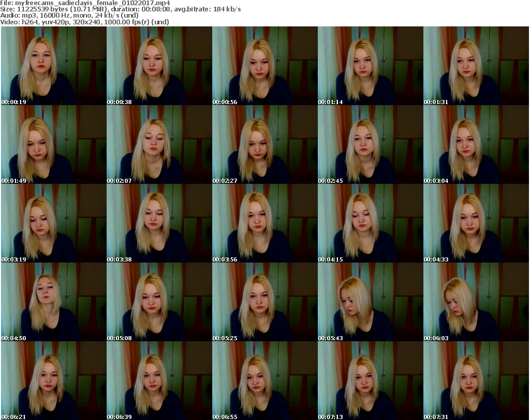Viewport: 530px width, 420px height.
Task: Click the thumbnail stamped 00:00:19
Action: pyautogui.click(x=54, y=66)
